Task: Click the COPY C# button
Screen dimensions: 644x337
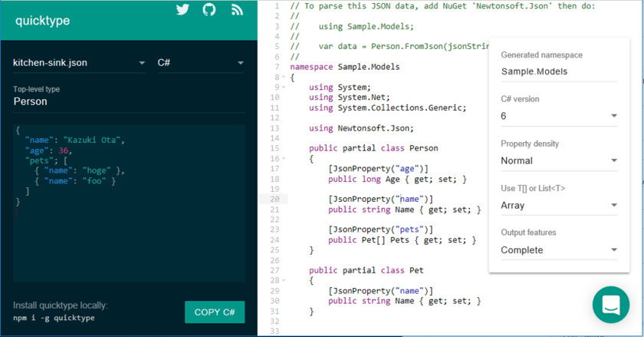Action: click(215, 312)
